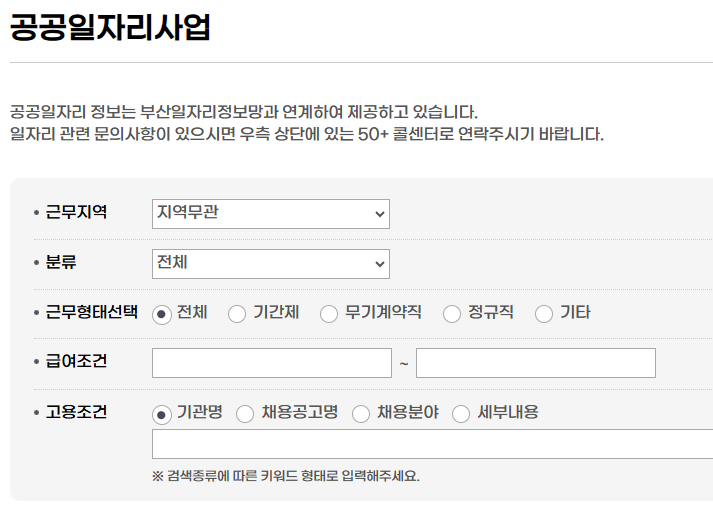The height and width of the screenshot is (513, 713).
Task: Click the sentence mentioning 50+ 콜센터
Action: pos(307,134)
